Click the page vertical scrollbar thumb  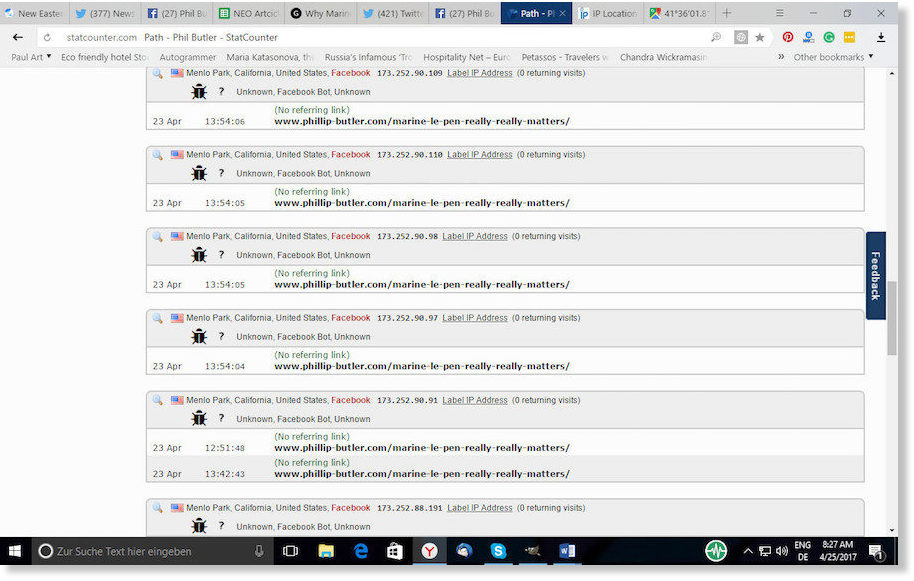click(892, 318)
